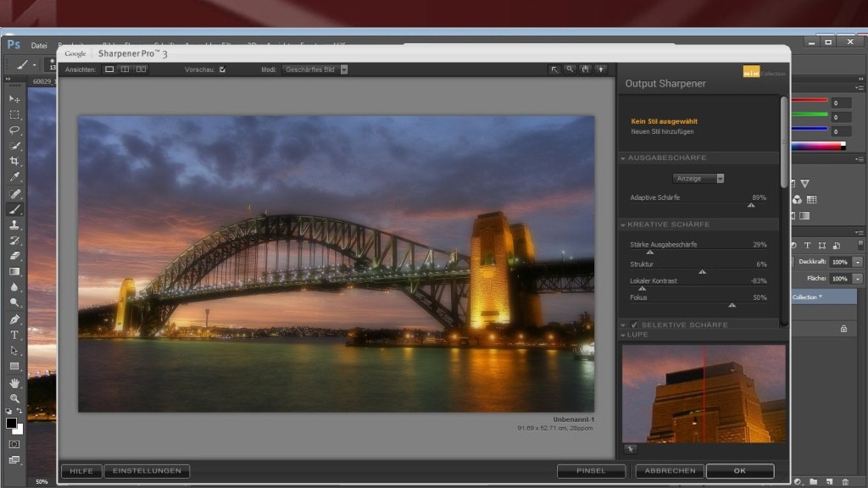This screenshot has height=488, width=868.
Task: Click the Pinsel button
Action: click(x=591, y=471)
